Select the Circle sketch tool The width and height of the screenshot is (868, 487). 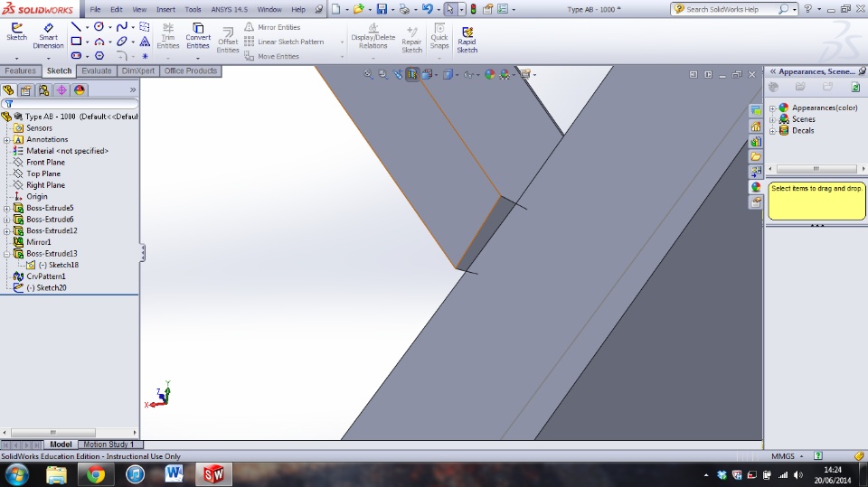[x=99, y=26]
